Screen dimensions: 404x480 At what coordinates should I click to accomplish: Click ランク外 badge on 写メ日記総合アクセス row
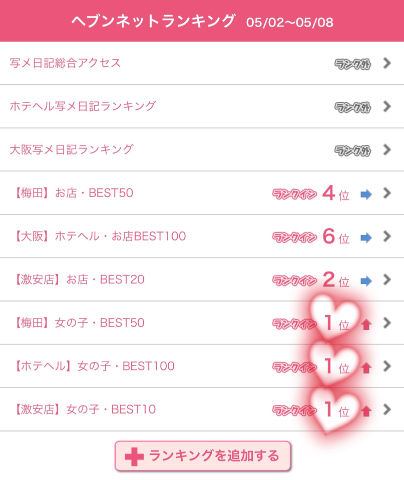(x=352, y=64)
